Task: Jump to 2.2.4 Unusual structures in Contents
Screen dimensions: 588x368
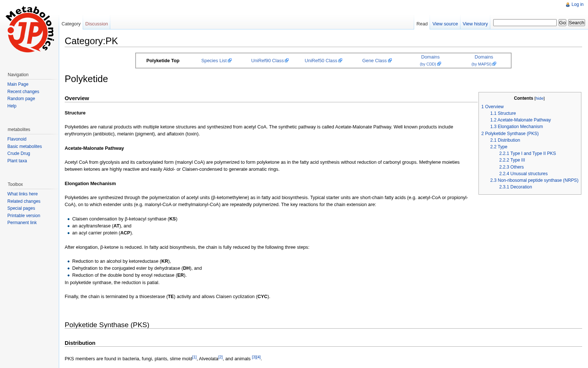Action: (x=523, y=174)
